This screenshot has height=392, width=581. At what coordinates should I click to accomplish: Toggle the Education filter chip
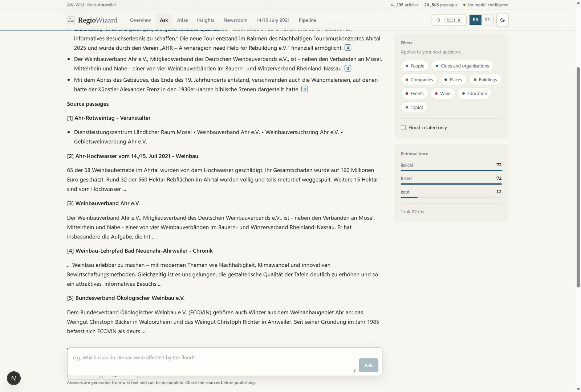[x=475, y=93]
